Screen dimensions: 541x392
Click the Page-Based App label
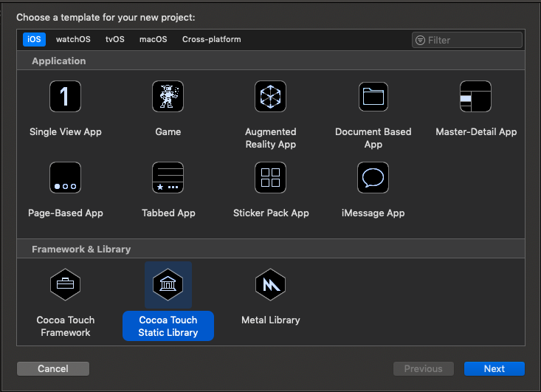click(x=66, y=213)
